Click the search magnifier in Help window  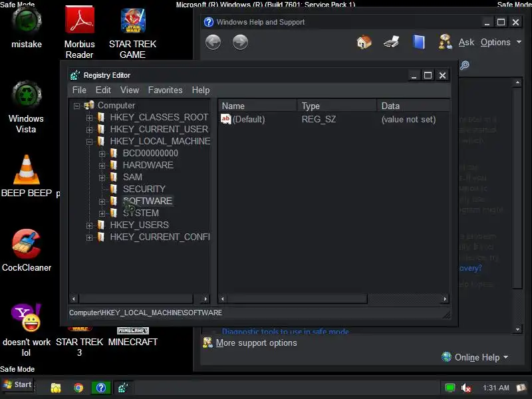click(464, 65)
